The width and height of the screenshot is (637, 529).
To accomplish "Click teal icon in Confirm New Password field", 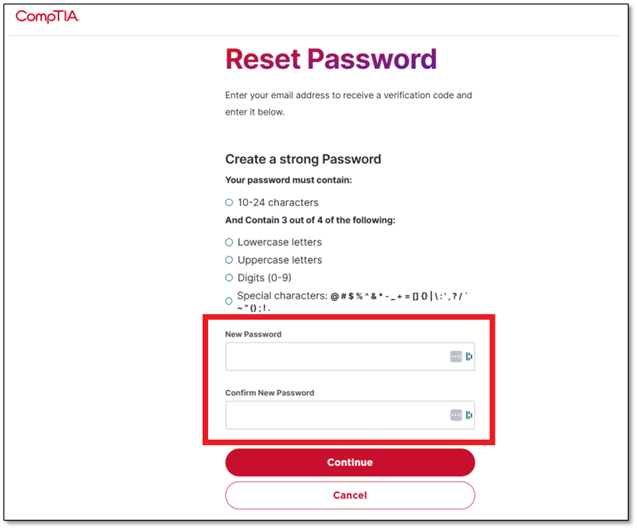I will tap(469, 415).
